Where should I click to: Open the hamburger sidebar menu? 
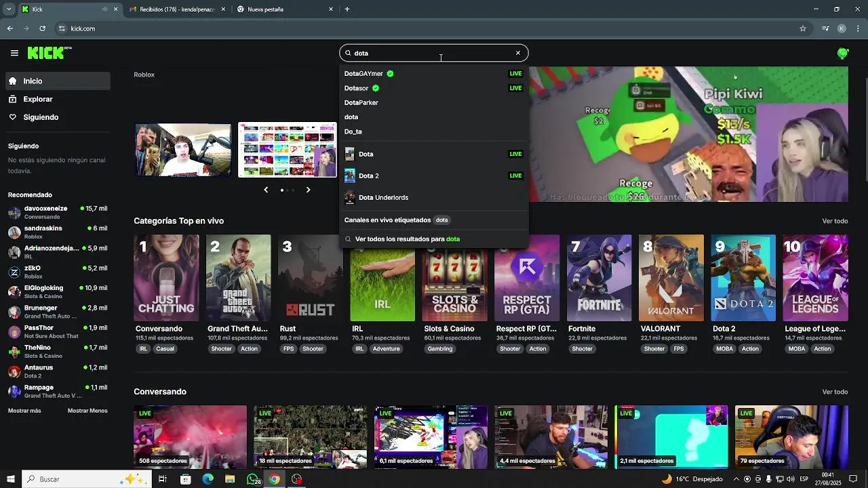click(x=14, y=53)
